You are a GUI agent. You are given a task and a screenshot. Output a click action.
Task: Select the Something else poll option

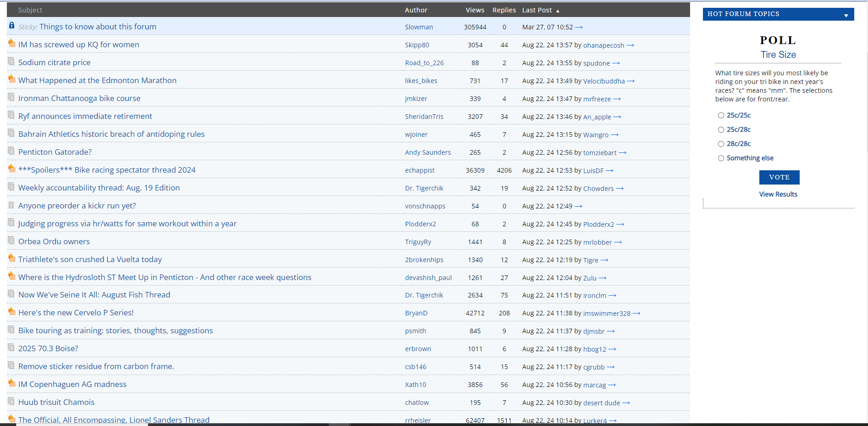click(721, 158)
